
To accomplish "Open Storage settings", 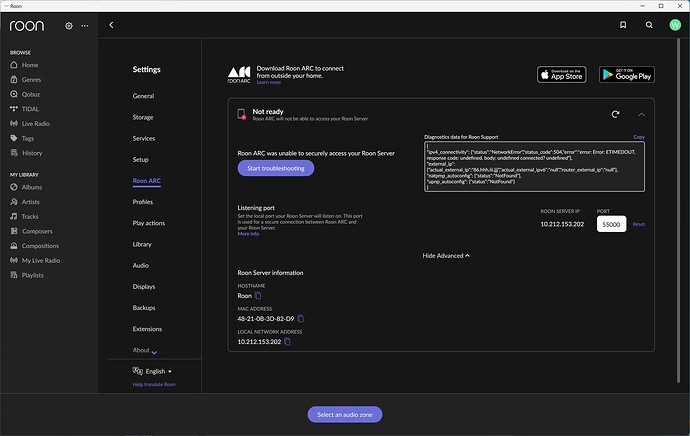I will click(143, 117).
